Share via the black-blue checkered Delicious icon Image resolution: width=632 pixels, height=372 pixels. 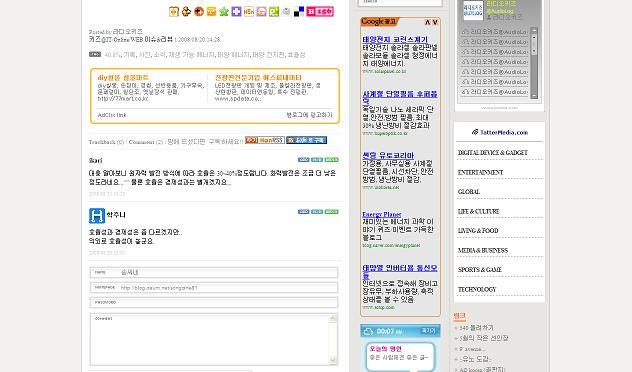(x=299, y=12)
